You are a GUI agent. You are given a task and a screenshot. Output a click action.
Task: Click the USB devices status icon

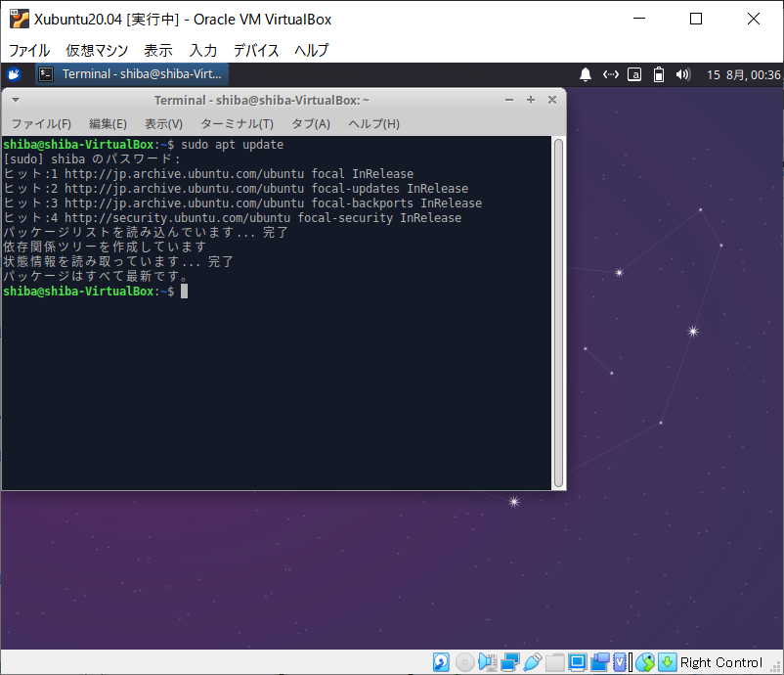(x=533, y=662)
